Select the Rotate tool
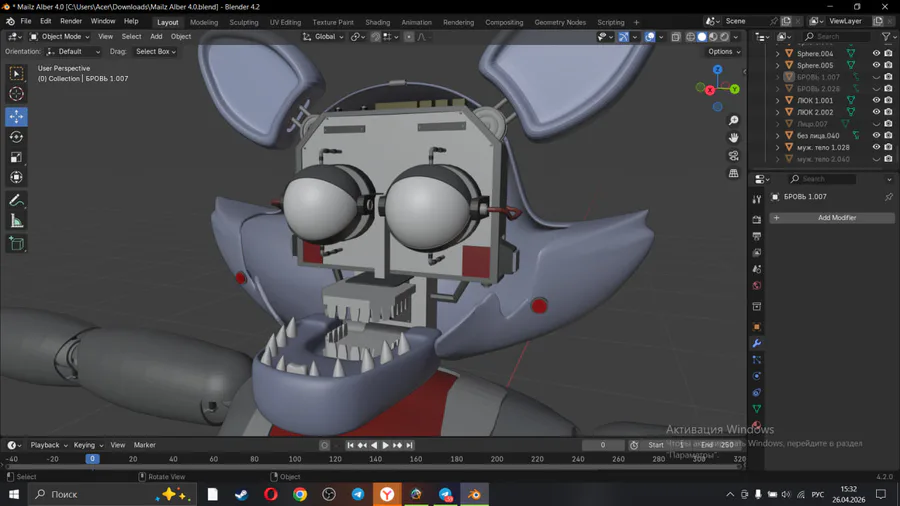Viewport: 900px width, 506px height. 16,137
